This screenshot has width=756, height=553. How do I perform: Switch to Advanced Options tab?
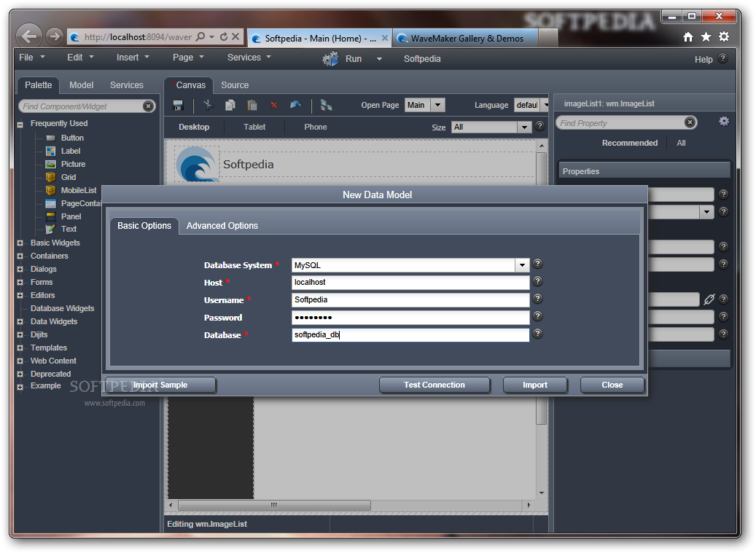[222, 225]
